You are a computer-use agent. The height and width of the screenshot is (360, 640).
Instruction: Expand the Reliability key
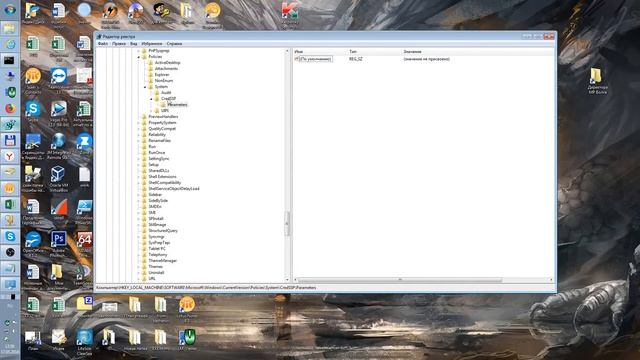click(139, 135)
